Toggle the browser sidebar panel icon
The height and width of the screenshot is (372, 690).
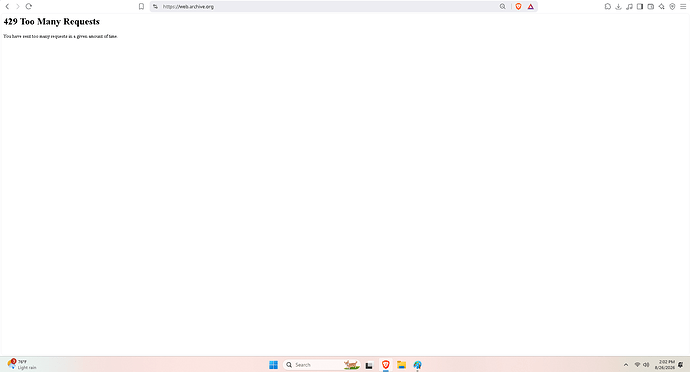(x=640, y=7)
